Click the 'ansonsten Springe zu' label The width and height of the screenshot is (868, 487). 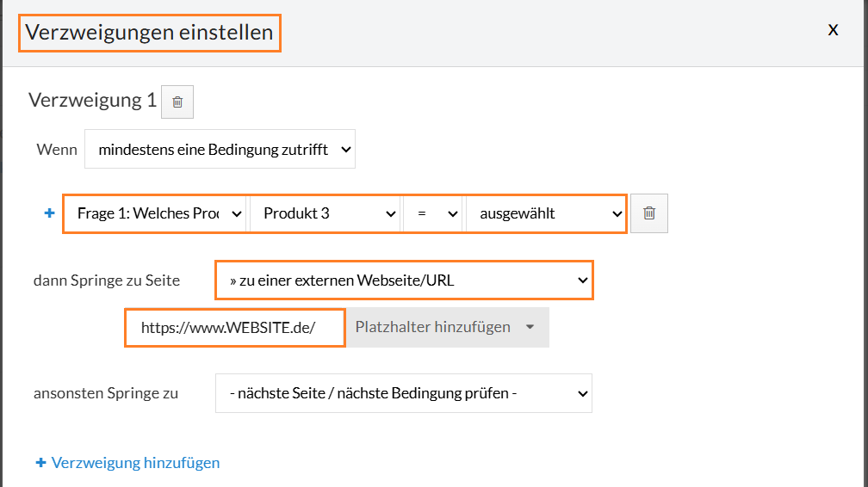[x=106, y=393]
